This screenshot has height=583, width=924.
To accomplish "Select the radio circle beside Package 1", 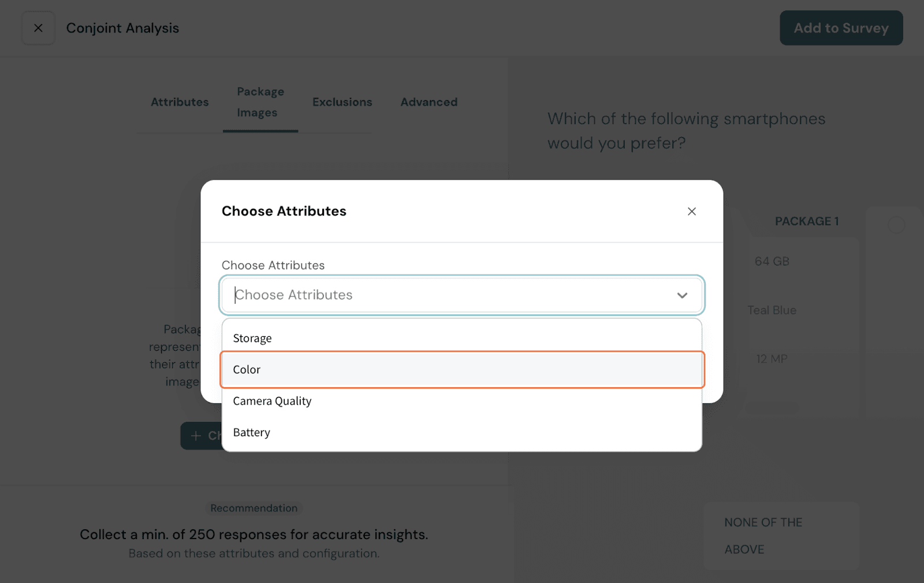I will [x=896, y=225].
